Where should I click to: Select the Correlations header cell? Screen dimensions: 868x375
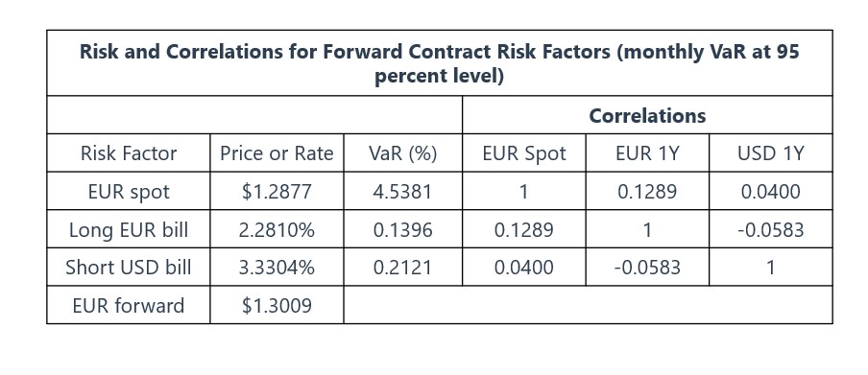[x=647, y=116]
